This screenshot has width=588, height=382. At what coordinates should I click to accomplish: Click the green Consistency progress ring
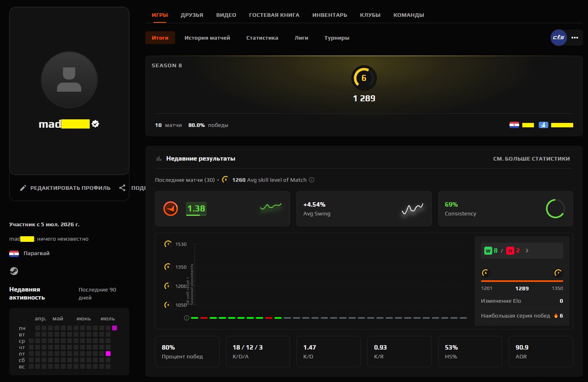(x=555, y=209)
